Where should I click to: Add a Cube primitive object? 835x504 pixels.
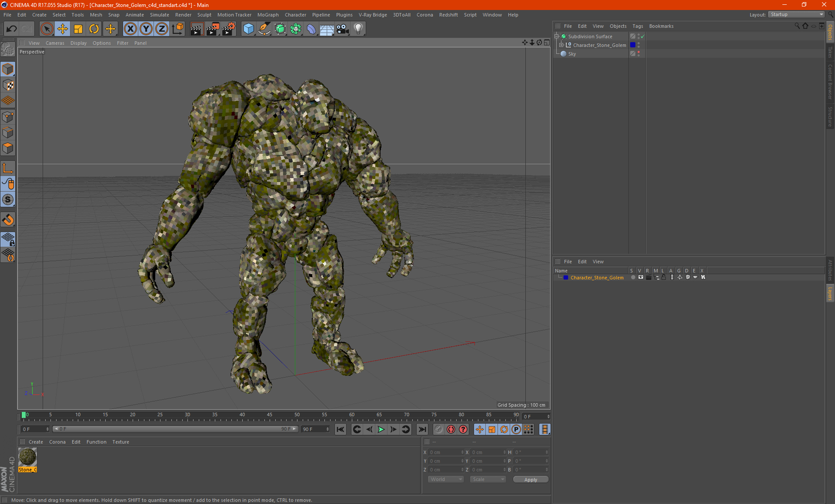pyautogui.click(x=248, y=29)
